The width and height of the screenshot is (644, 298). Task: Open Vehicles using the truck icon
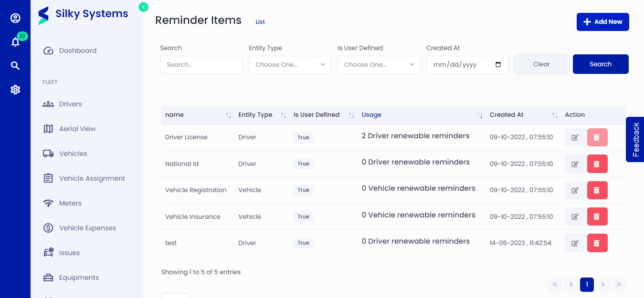[x=48, y=153]
